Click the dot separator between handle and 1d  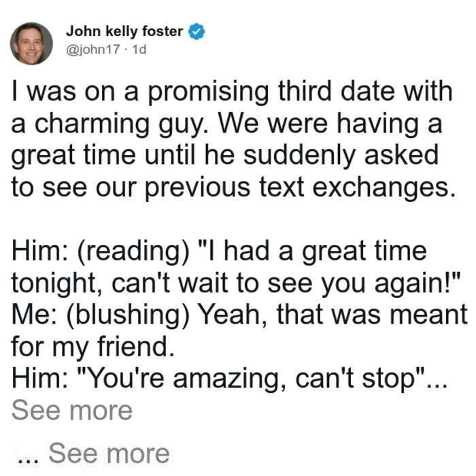pos(126,50)
